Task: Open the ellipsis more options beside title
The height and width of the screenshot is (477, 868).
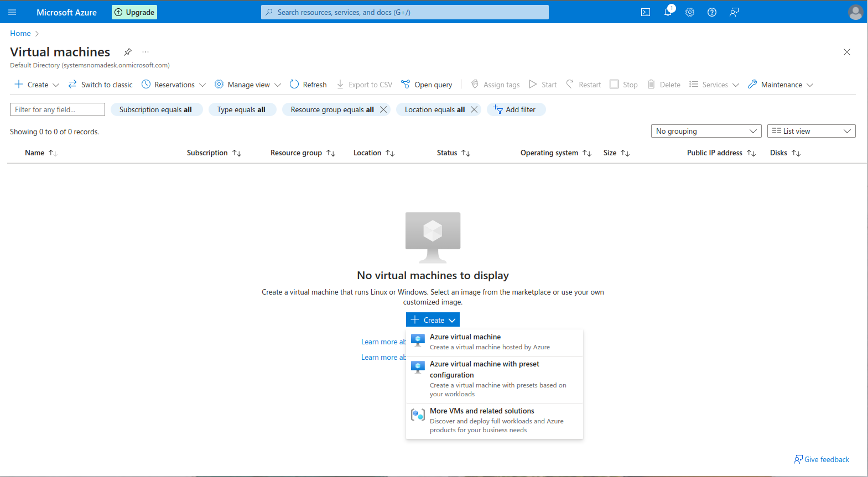Action: point(145,52)
